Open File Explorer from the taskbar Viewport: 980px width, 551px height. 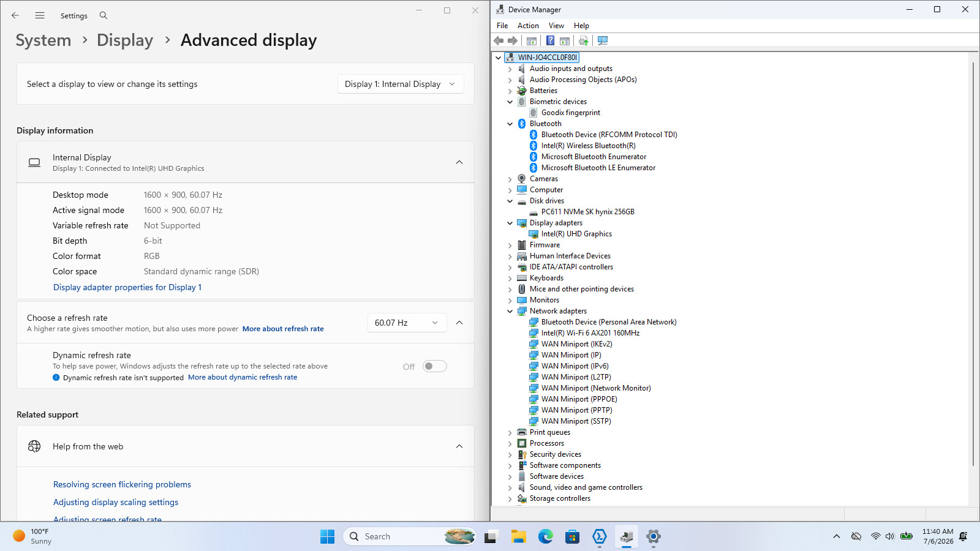519,537
